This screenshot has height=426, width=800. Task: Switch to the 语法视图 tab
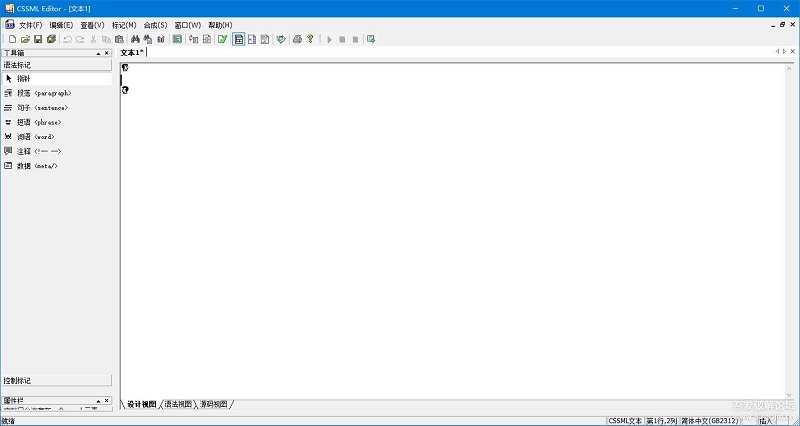coord(178,404)
